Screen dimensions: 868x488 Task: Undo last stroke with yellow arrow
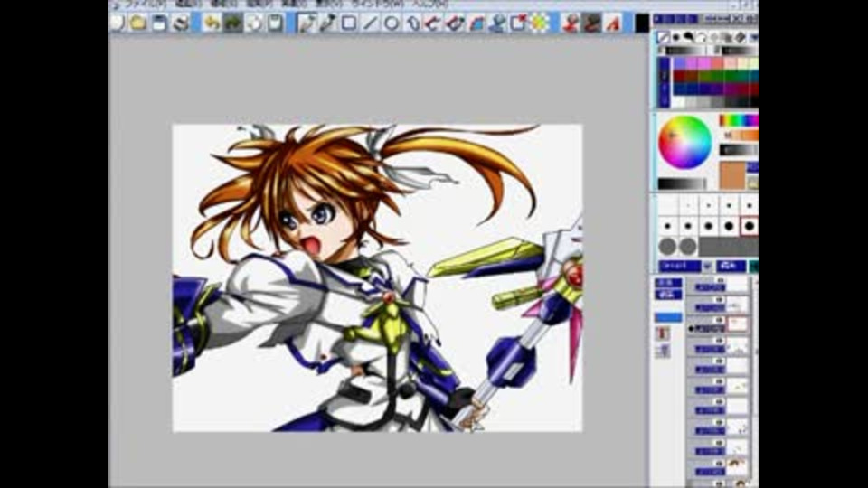212,23
